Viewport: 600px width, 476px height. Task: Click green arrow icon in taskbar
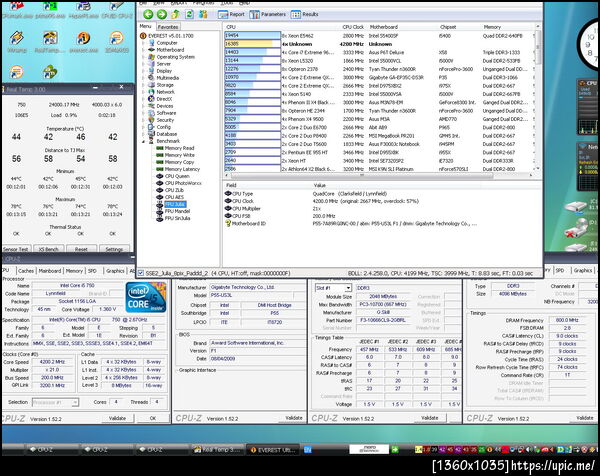(395, 450)
